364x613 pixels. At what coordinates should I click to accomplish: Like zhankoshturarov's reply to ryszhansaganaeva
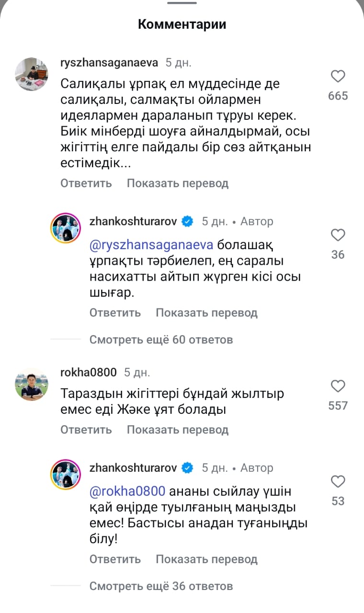pos(338,235)
